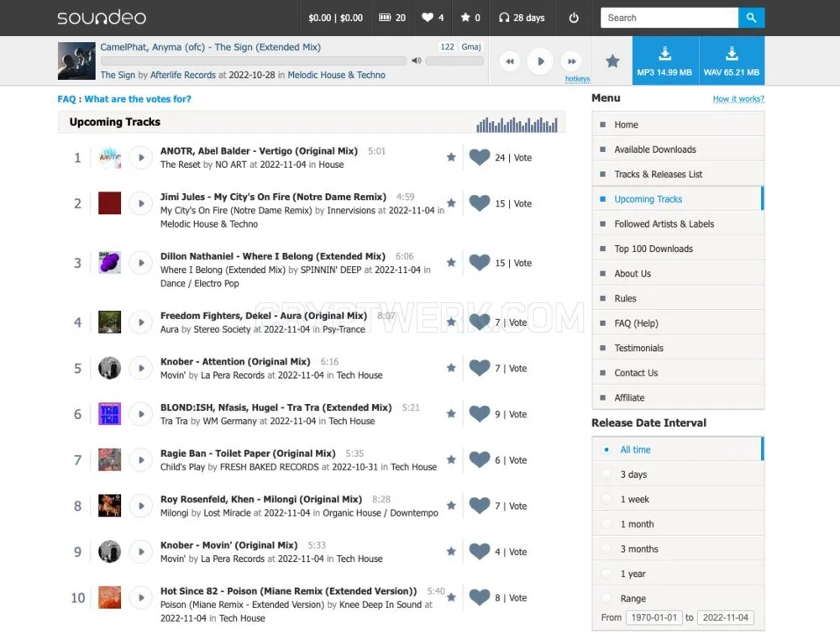Open Tracks & Releases List menu item

(x=678, y=174)
